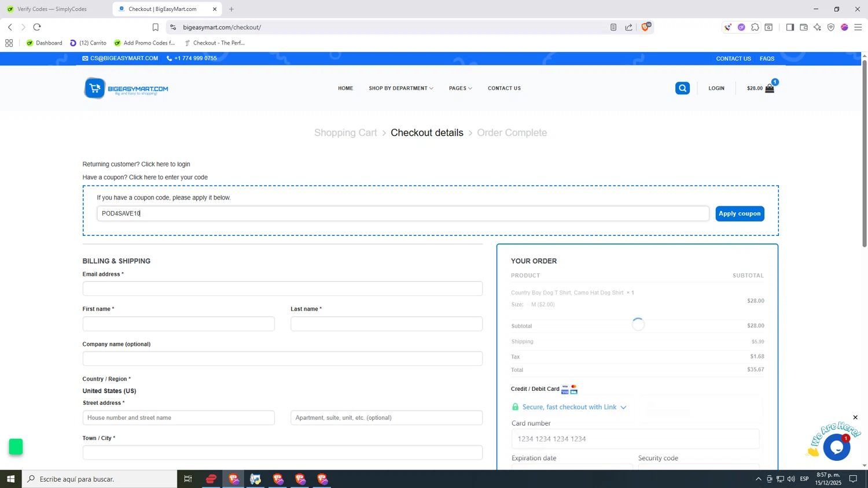The width and height of the screenshot is (868, 488).
Task: Focus the Email address field
Action: (282, 289)
